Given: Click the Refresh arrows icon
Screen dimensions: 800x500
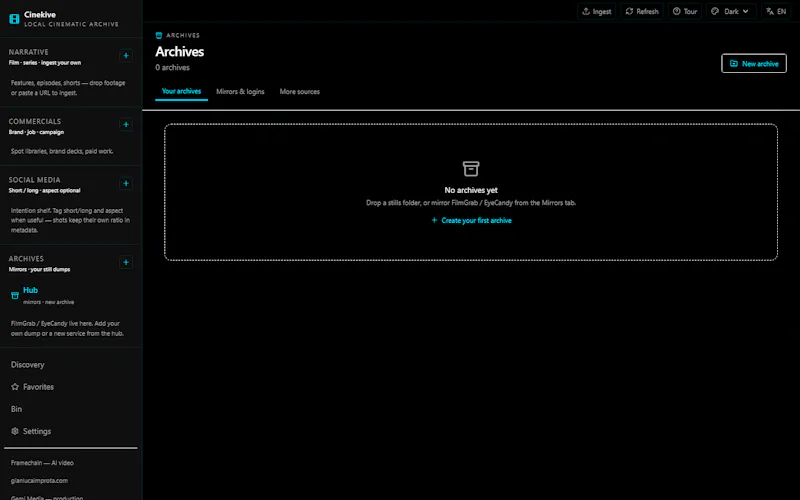Looking at the screenshot, I should coord(630,11).
